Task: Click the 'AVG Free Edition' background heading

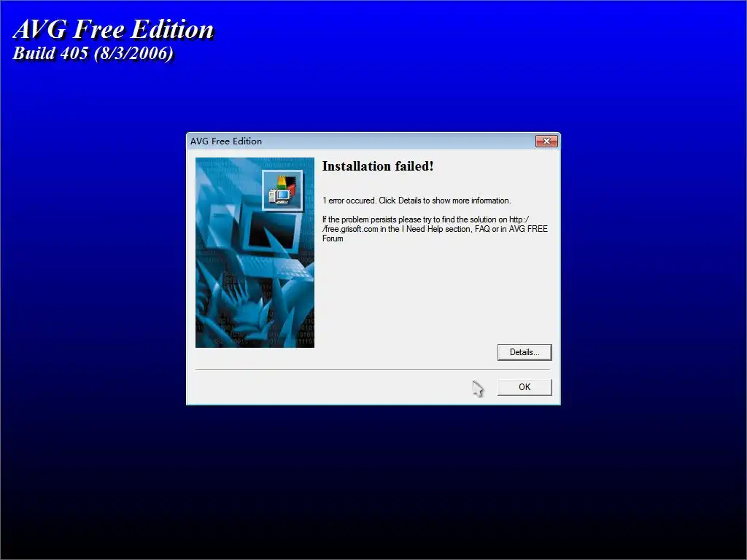Action: 113,29
